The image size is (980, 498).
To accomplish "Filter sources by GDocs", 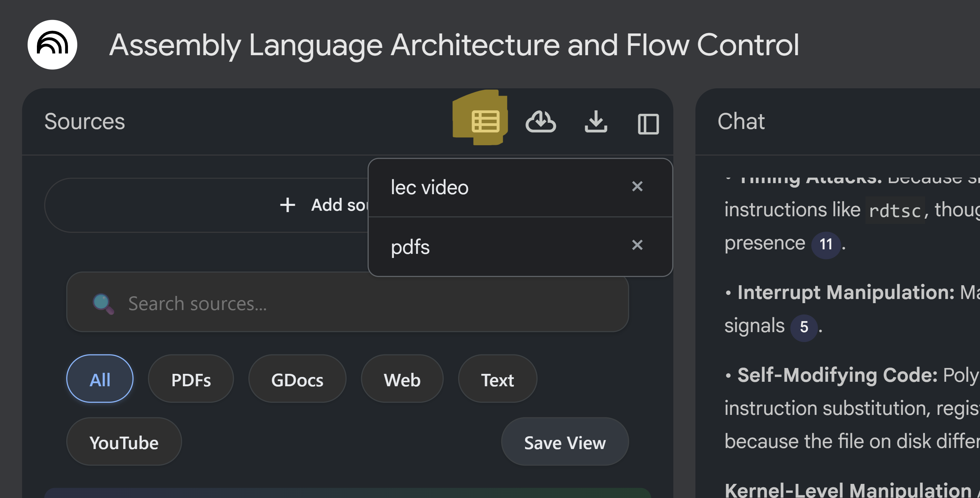I will (297, 379).
